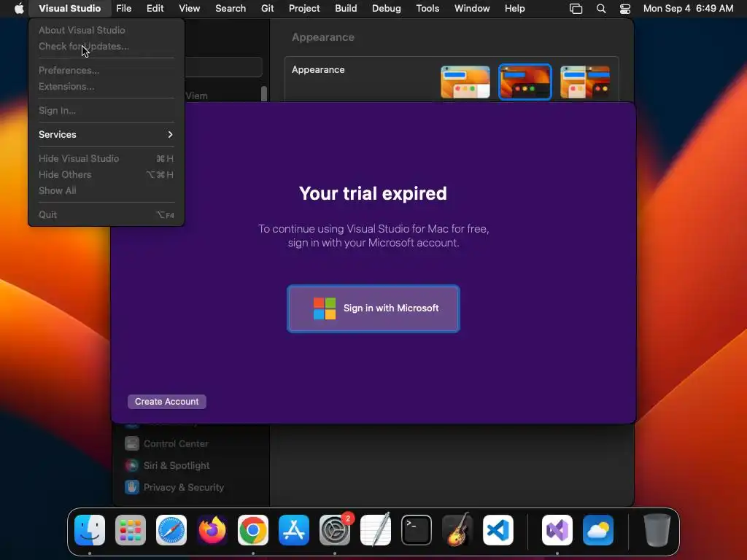Open Visual Studio Code from the dock
The image size is (747, 560).
click(x=498, y=530)
